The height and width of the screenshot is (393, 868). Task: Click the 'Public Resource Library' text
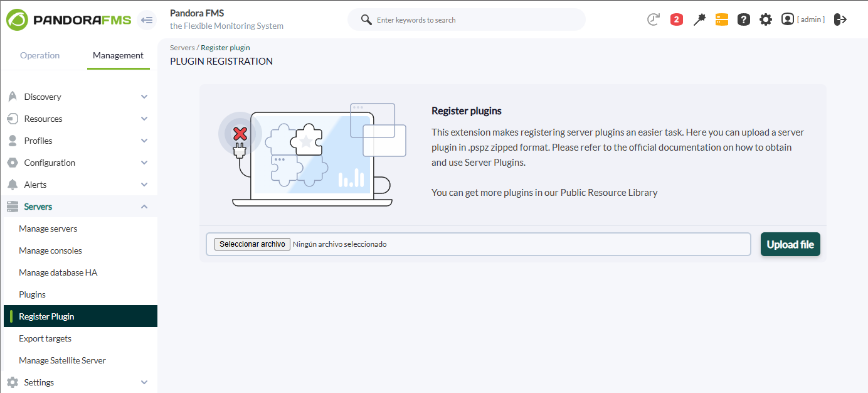609,192
